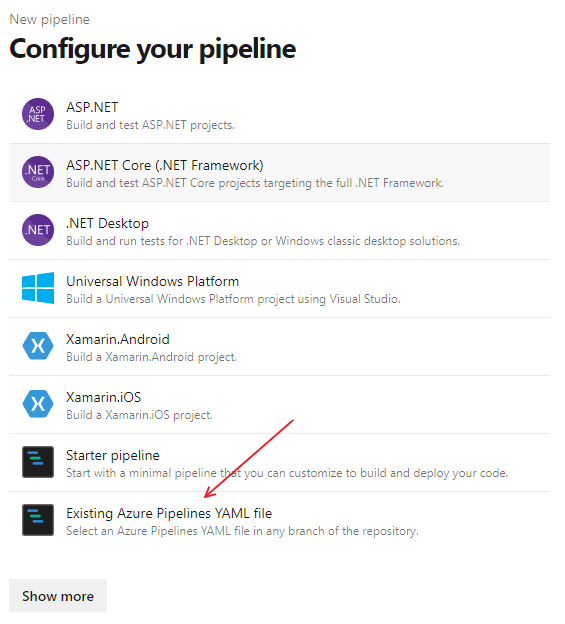Select the Xamarin.iOS template title
565x624 pixels.
(103, 397)
